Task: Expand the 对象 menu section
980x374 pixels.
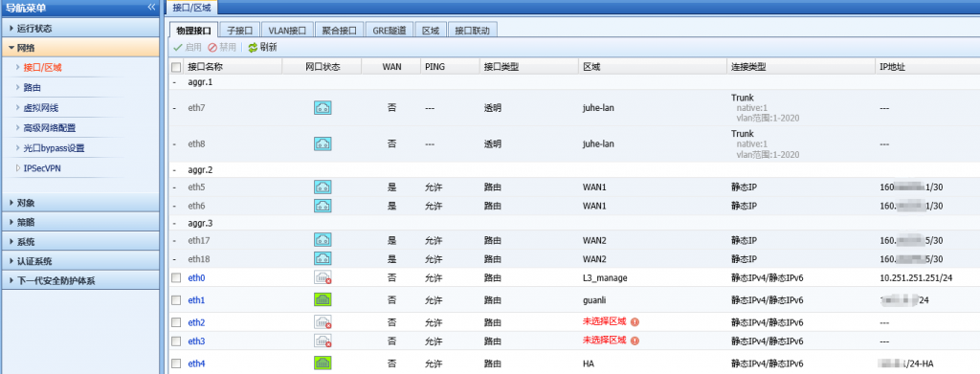Action: click(x=80, y=203)
